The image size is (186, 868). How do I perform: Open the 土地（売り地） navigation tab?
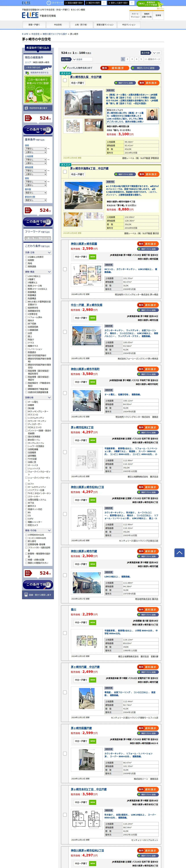tap(81, 25)
